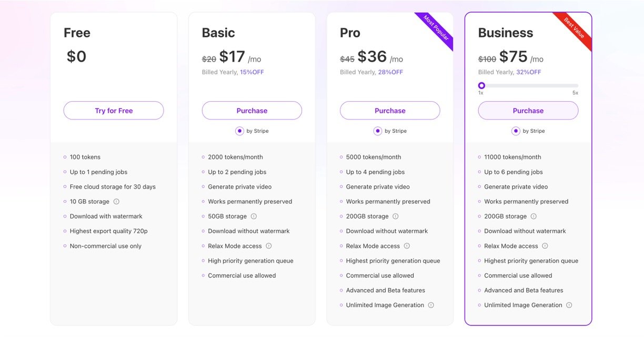Click the Business plan multiplier slider handle
Image resolution: width=644 pixels, height=337 pixels.
(481, 85)
